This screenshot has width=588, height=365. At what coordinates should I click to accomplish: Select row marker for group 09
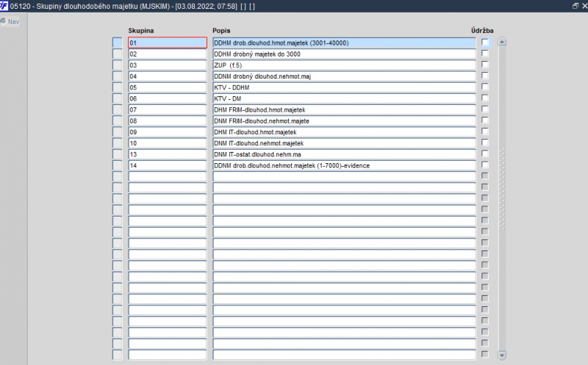(x=118, y=132)
